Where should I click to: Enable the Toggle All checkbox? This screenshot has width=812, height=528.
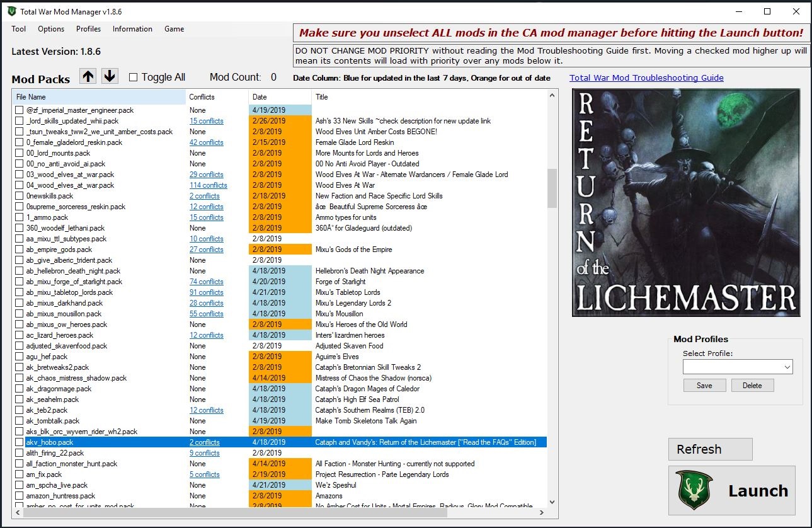tap(133, 77)
